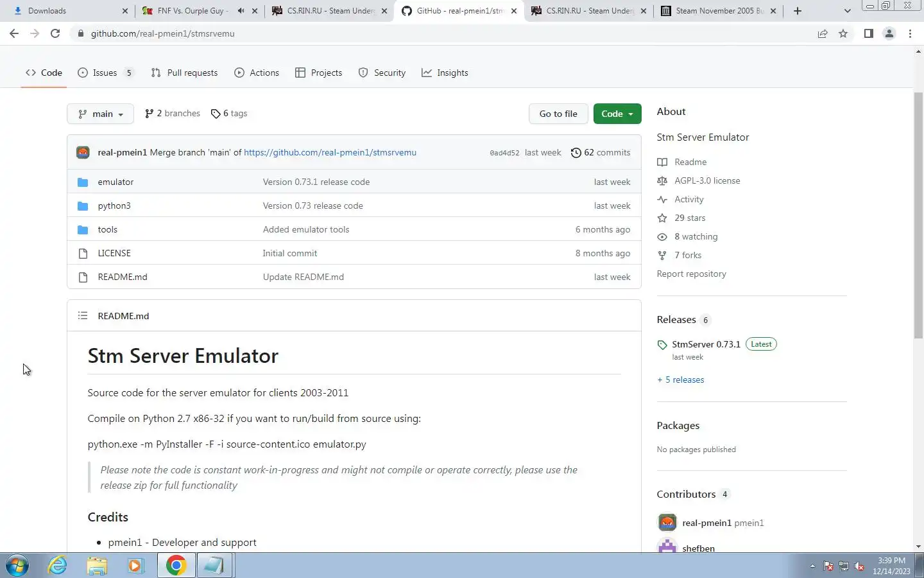Click the Go to file button
This screenshot has height=578, width=924.
tap(558, 114)
